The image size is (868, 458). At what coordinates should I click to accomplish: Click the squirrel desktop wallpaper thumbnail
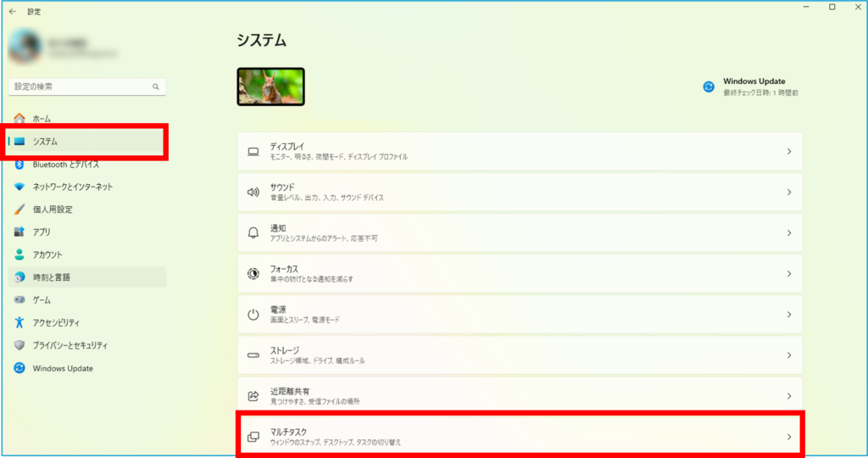click(x=270, y=87)
